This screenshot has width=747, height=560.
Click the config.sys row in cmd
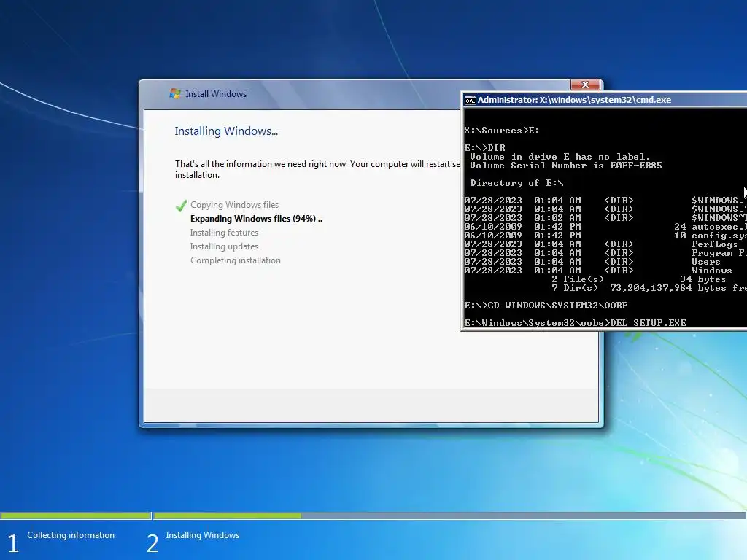[x=605, y=236]
